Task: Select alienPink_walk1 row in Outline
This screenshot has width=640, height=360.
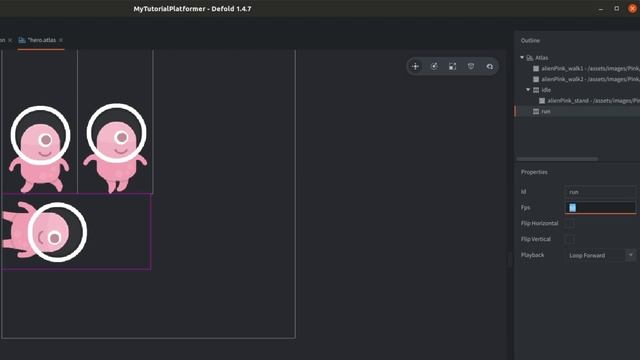Action: tap(578, 69)
